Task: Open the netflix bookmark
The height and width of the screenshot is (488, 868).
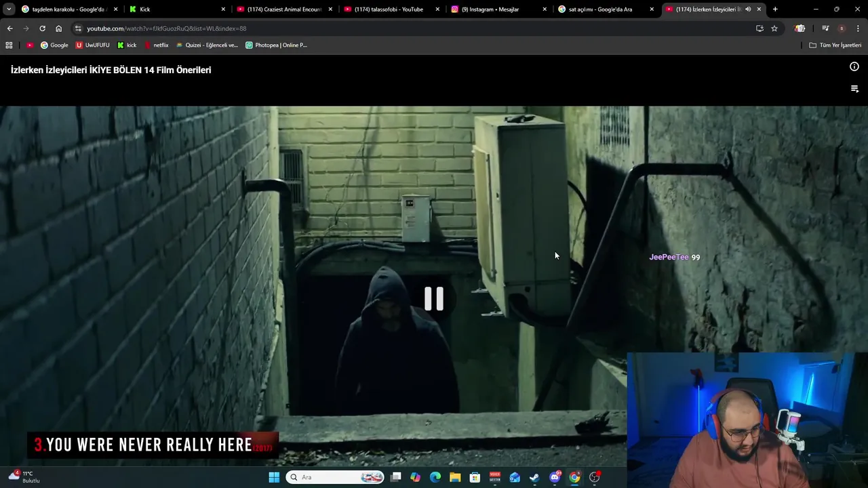Action: point(157,45)
